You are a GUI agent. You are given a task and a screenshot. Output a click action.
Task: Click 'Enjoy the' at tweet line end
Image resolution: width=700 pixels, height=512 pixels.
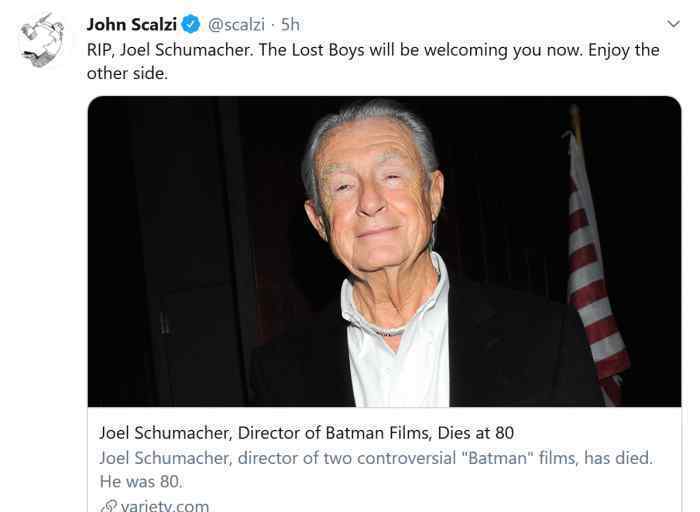[x=624, y=50]
